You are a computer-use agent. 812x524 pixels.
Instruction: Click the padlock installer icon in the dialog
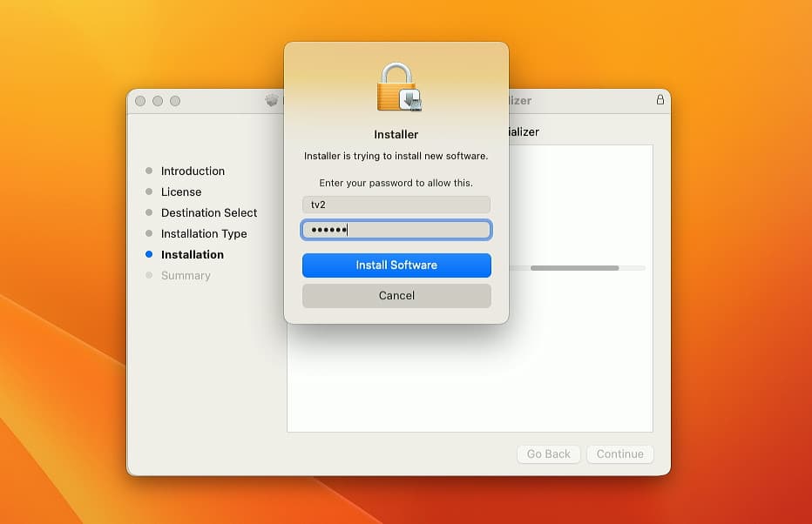(399, 87)
